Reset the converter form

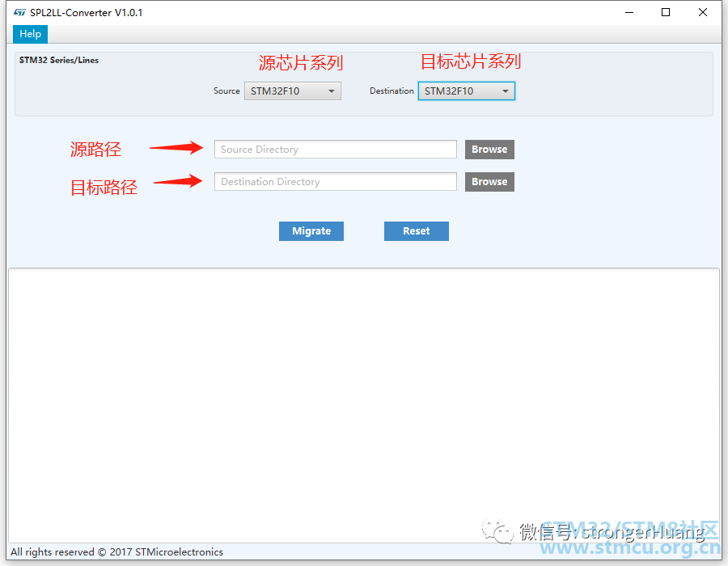click(x=416, y=231)
